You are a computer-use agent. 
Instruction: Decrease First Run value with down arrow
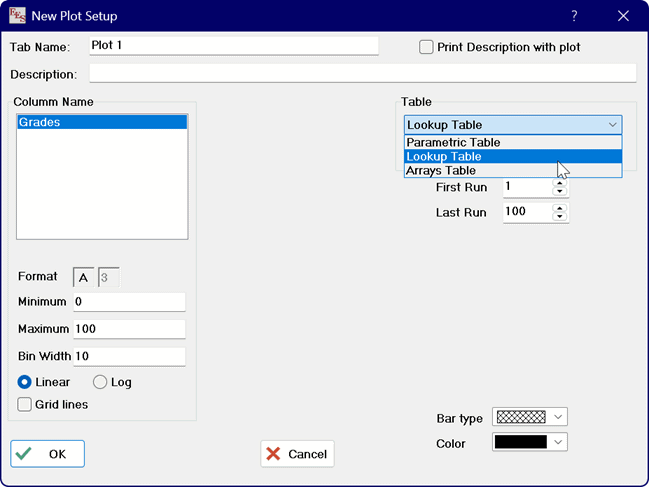click(x=560, y=191)
